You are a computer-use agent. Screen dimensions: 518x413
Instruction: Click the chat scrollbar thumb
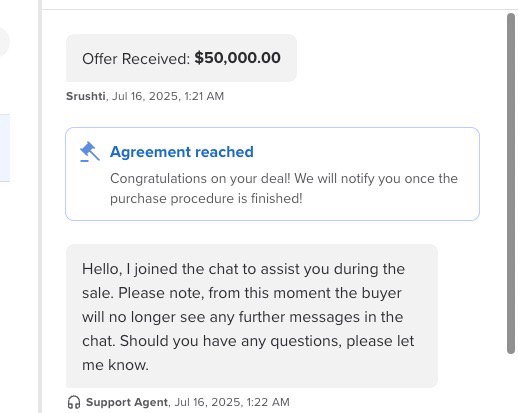click(x=511, y=183)
